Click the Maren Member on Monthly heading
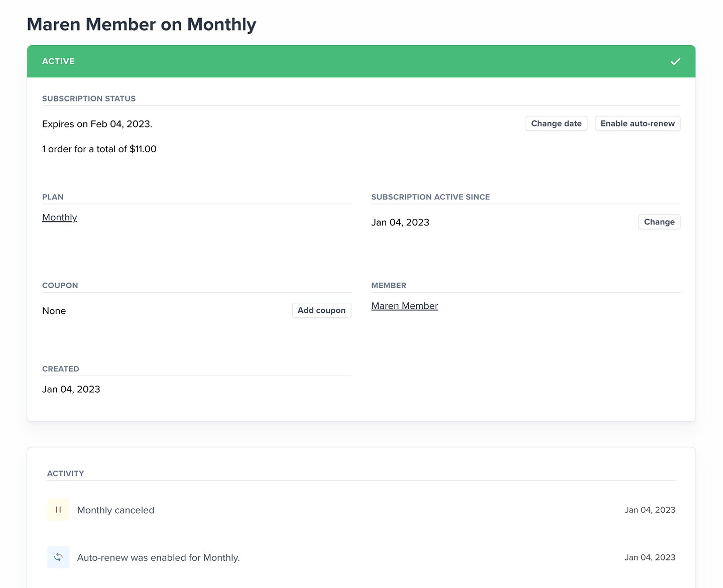Image resolution: width=723 pixels, height=588 pixels. (x=142, y=25)
